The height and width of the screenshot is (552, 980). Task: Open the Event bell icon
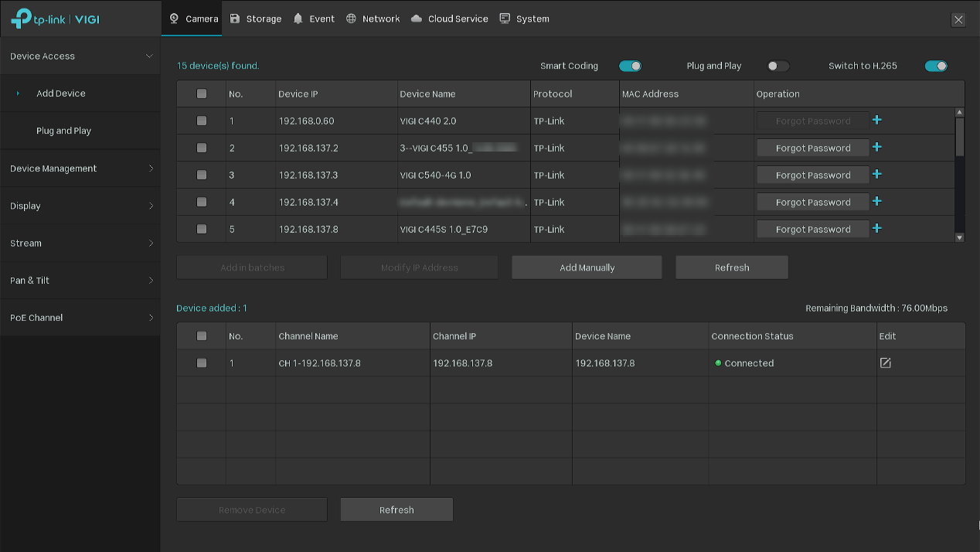pos(298,19)
